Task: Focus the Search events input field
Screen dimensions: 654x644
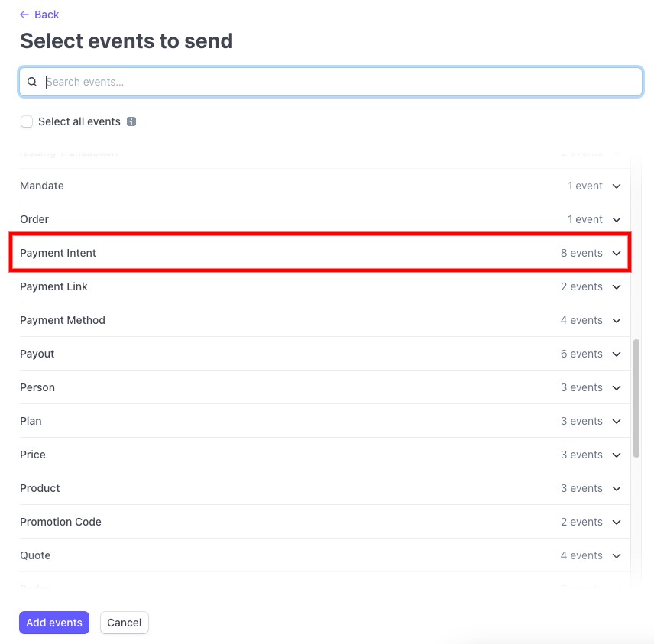Action: (331, 82)
